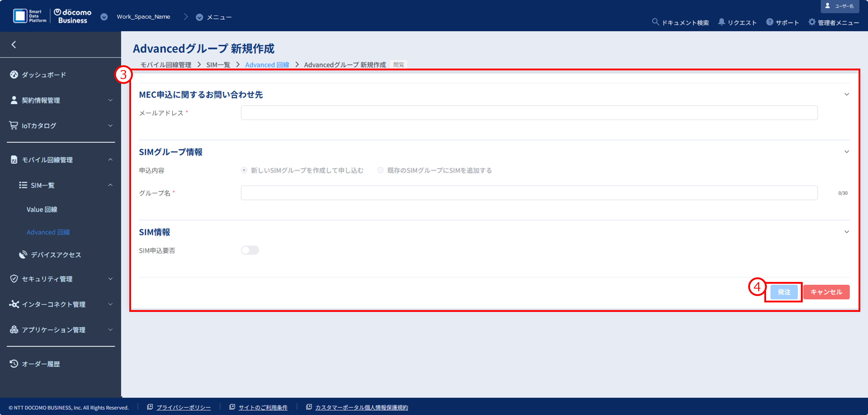868x415 pixels.
Task: Click the request bell icon
Action: click(722, 22)
